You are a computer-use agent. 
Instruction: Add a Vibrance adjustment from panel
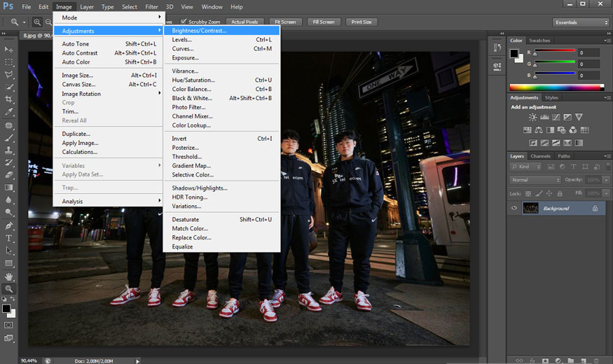579,117
